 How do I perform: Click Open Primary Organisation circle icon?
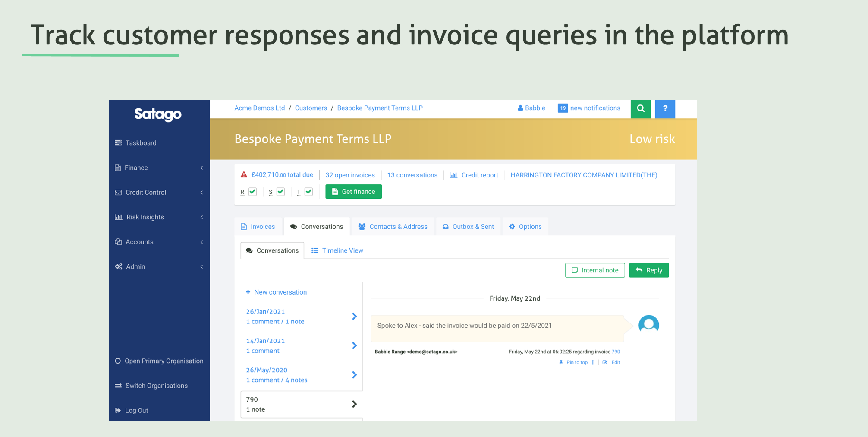pyautogui.click(x=118, y=361)
